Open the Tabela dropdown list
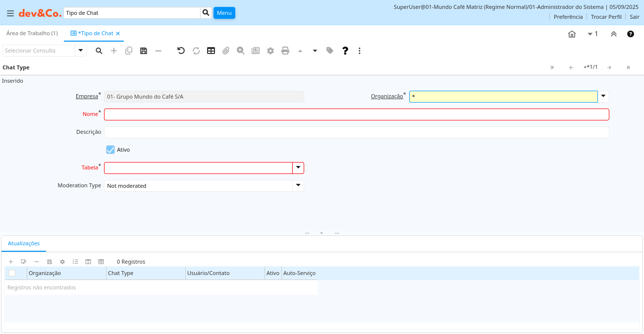The height and width of the screenshot is (334, 644). 298,167
